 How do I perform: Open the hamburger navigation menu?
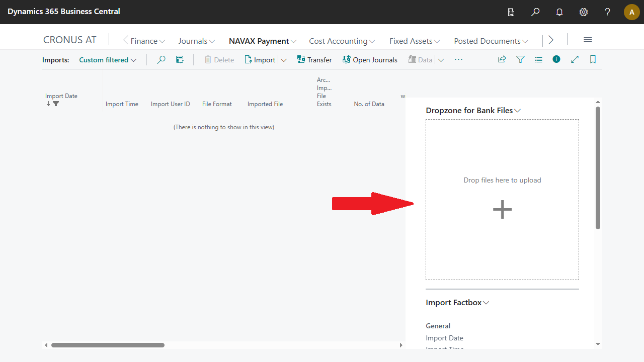pos(588,40)
